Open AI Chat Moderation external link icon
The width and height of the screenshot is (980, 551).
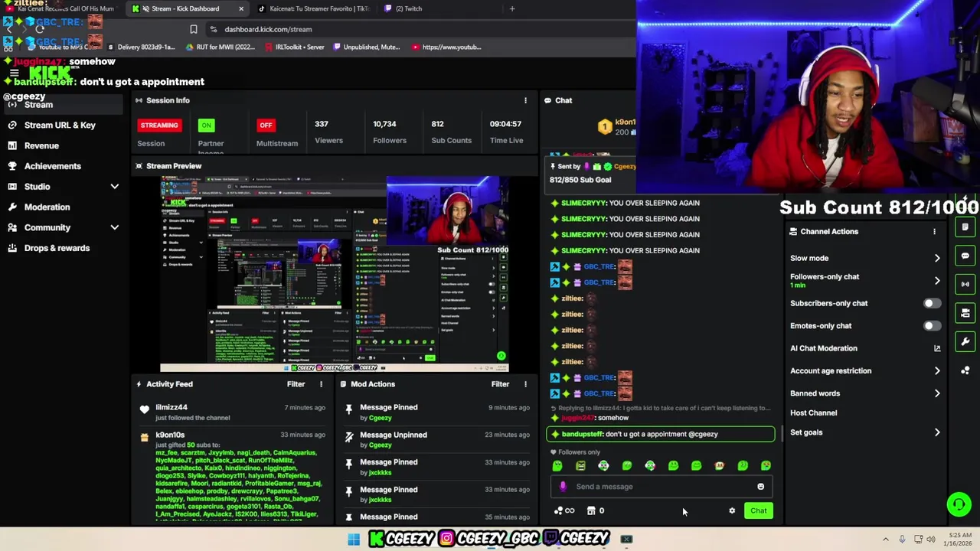[x=937, y=348]
